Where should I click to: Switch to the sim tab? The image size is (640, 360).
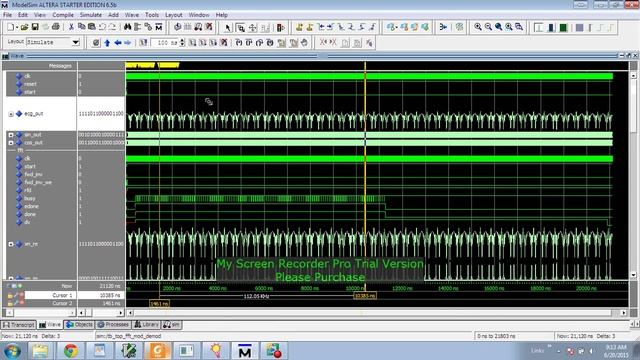pos(171,325)
